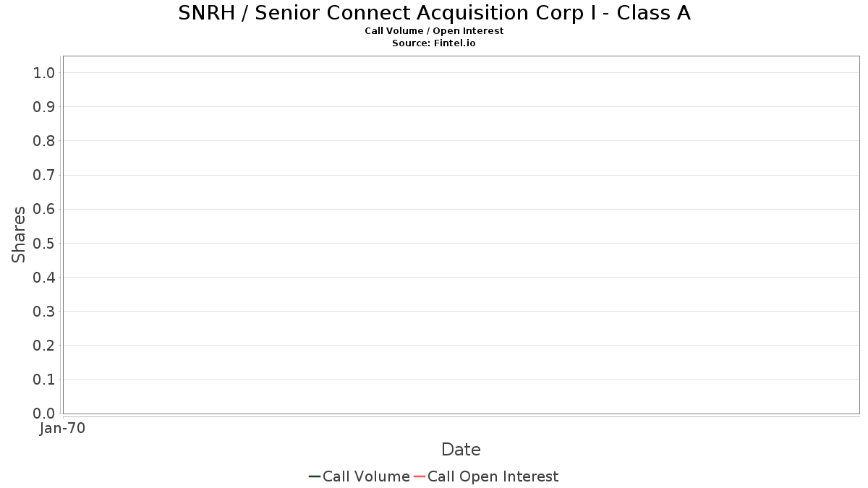The width and height of the screenshot is (868, 488).
Task: Click the center of the empty plot area
Action: pyautogui.click(x=461, y=235)
